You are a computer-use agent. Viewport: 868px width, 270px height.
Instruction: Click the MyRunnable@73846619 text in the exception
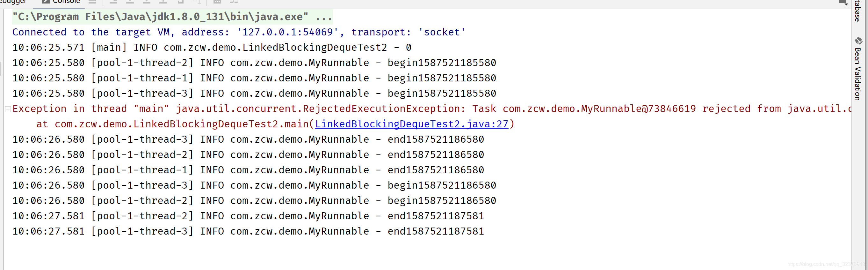[639, 109]
